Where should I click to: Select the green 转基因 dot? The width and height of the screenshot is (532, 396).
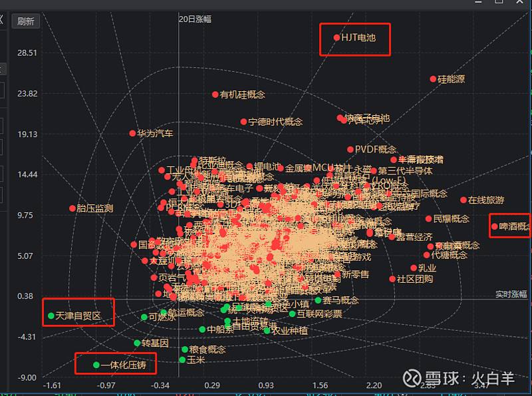[x=137, y=343]
